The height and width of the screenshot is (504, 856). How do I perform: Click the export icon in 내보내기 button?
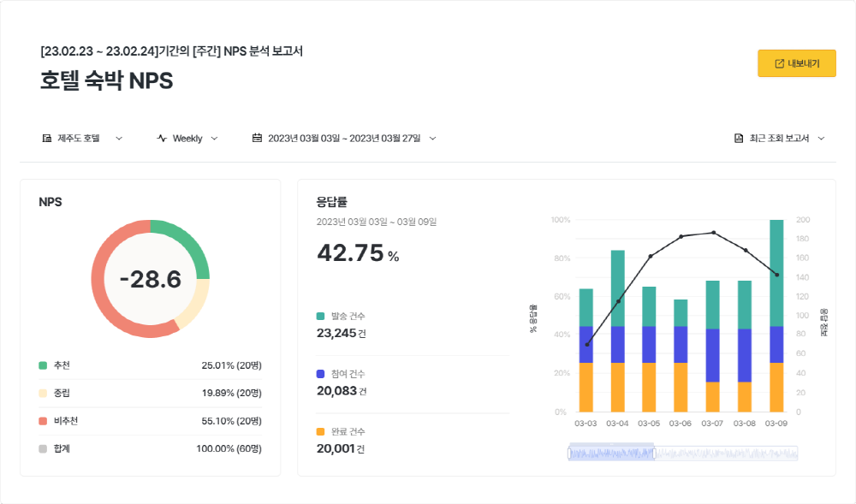(x=779, y=64)
